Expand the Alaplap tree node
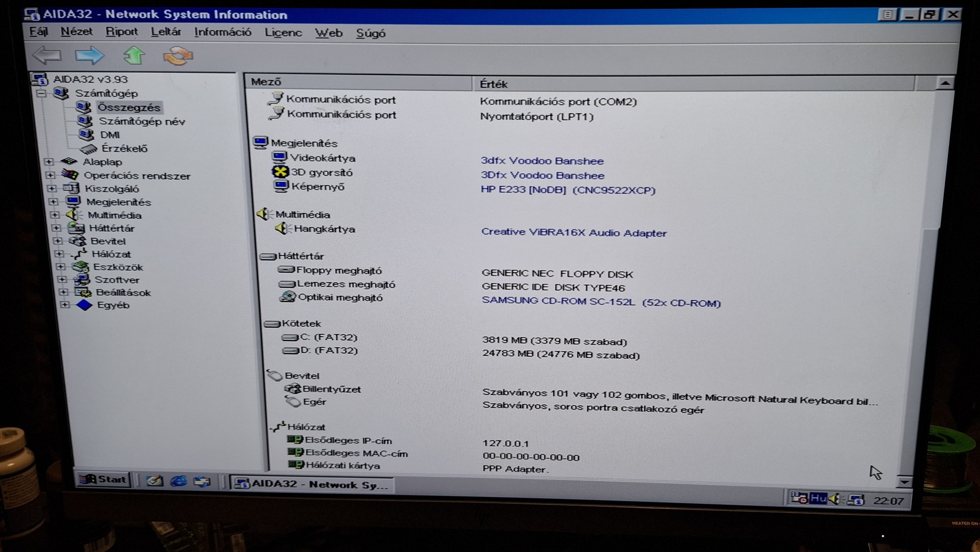This screenshot has height=552, width=980. [x=49, y=161]
